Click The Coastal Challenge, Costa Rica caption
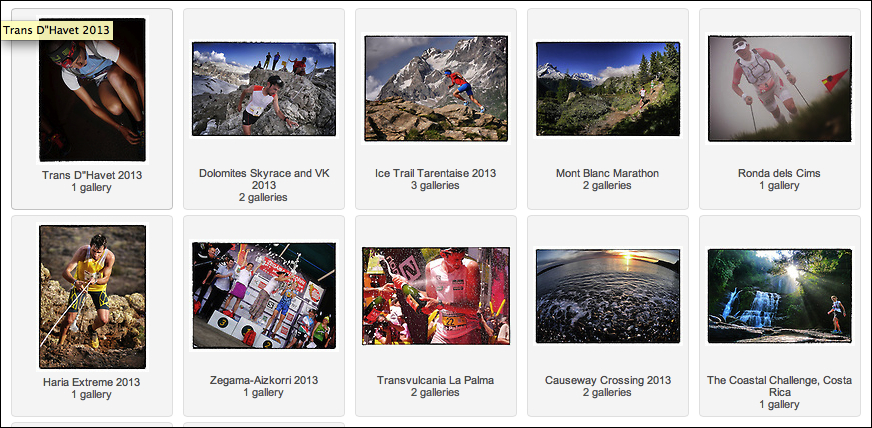Screen dimensions: 872x428 click(x=780, y=386)
